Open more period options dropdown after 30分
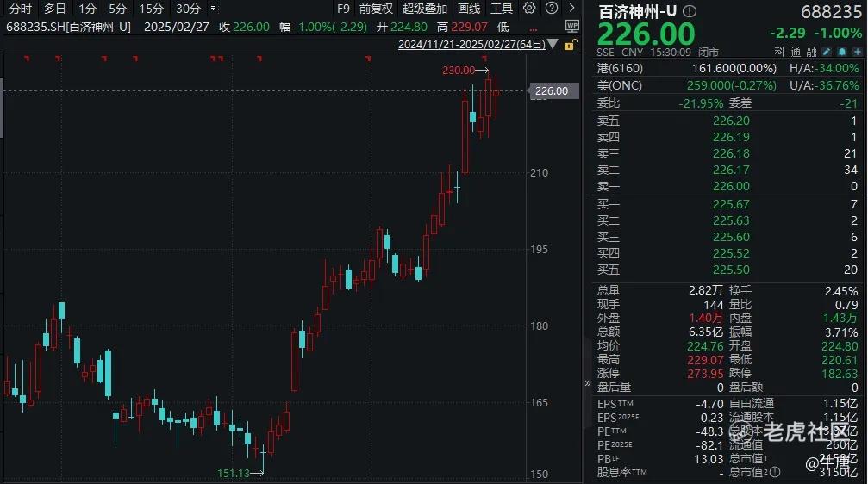868x484 pixels. tap(214, 9)
